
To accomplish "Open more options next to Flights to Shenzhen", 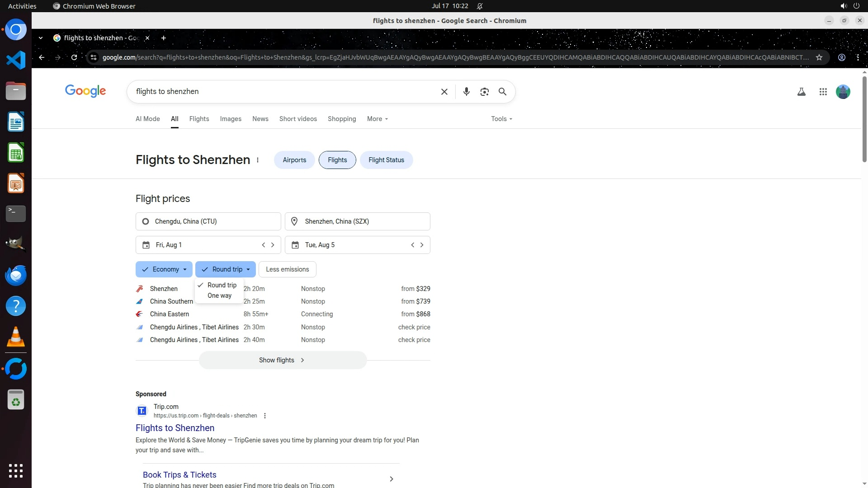I will (x=258, y=160).
